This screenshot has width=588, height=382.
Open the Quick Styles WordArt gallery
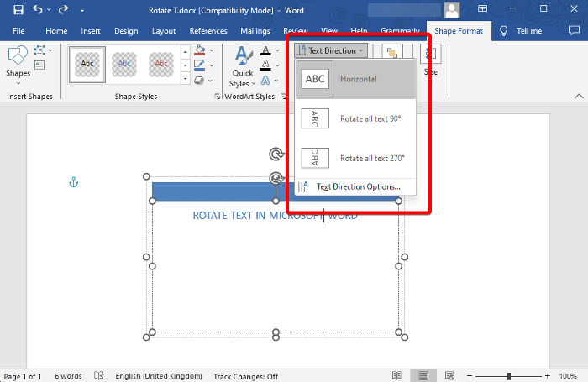click(x=243, y=66)
